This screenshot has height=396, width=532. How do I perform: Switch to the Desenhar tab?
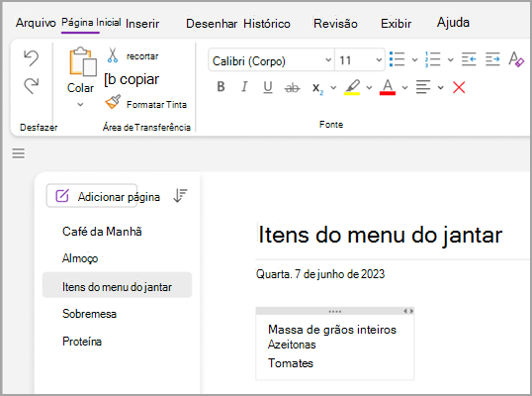(212, 24)
